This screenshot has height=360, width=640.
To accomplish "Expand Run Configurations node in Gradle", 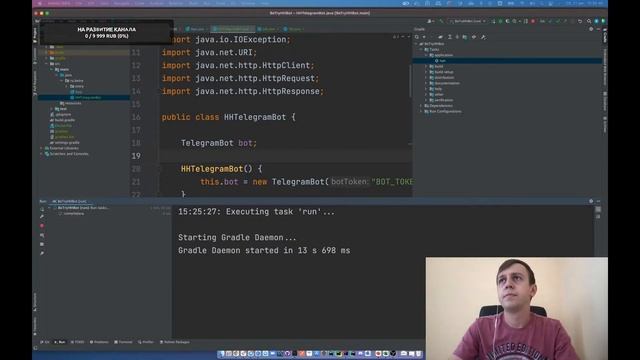I will pos(422,111).
